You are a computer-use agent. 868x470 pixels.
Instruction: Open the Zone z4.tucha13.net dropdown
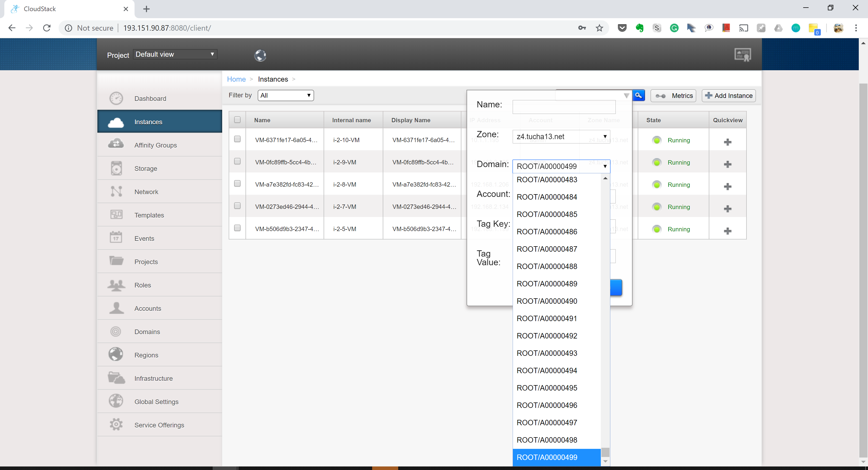(561, 136)
